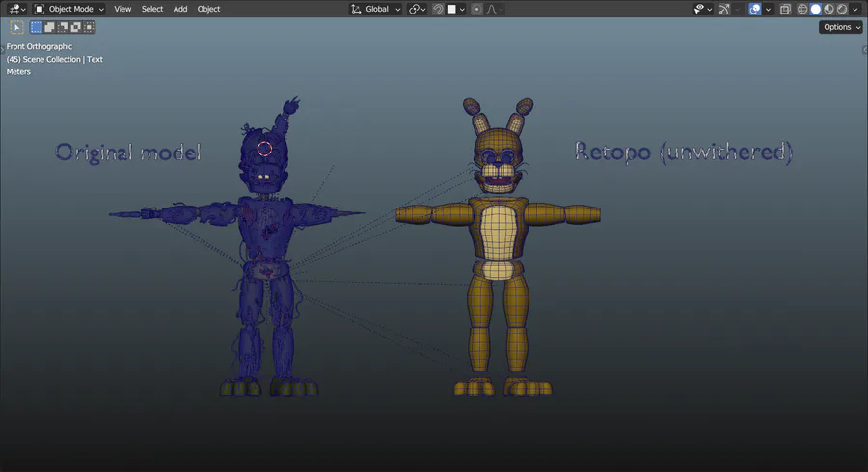Open the Object Mode dropdown
The height and width of the screenshot is (472, 868).
[x=69, y=9]
